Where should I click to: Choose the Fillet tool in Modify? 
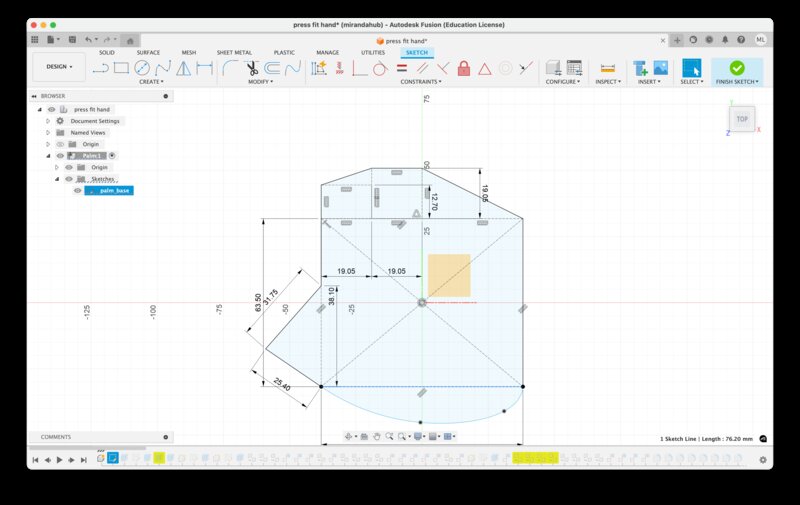230,68
